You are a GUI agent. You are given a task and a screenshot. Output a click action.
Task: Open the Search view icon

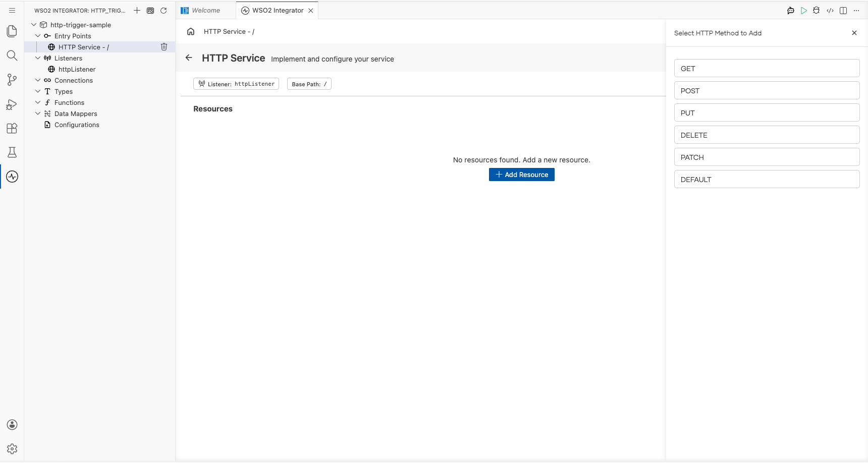(12, 55)
